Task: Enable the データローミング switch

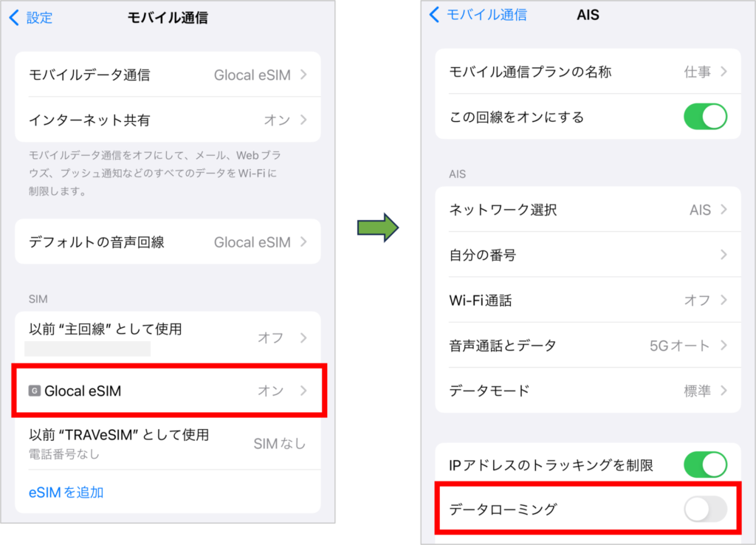Action: pos(705,510)
